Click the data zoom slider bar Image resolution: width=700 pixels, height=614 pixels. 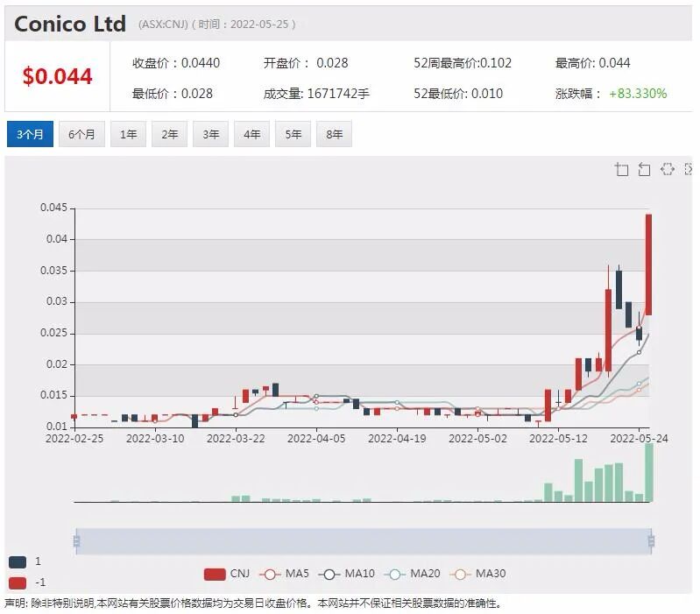pos(364,541)
